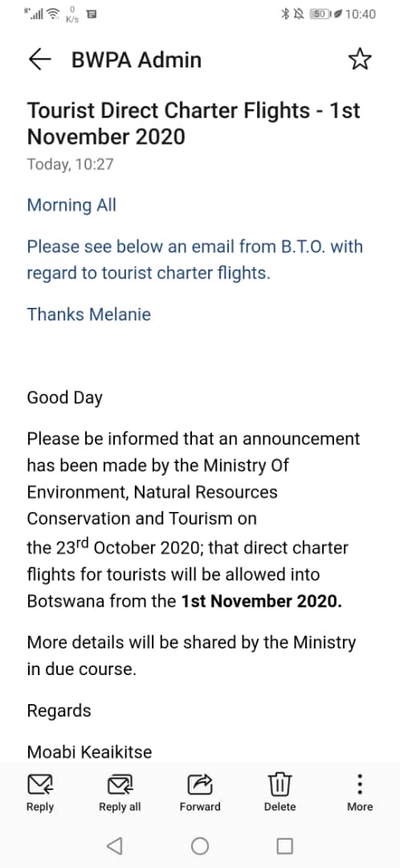Screen dimensions: 400x868
Task: Tap the Today, 10:27 timestamp
Action: pyautogui.click(x=70, y=164)
